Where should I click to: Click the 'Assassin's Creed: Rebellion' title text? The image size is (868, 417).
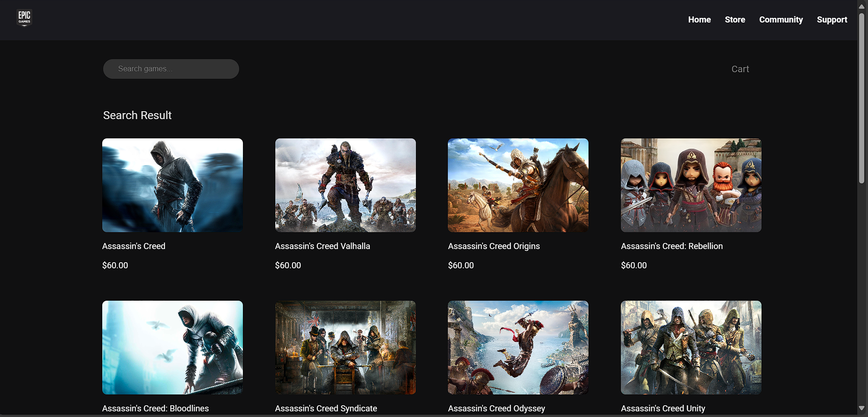coord(672,246)
